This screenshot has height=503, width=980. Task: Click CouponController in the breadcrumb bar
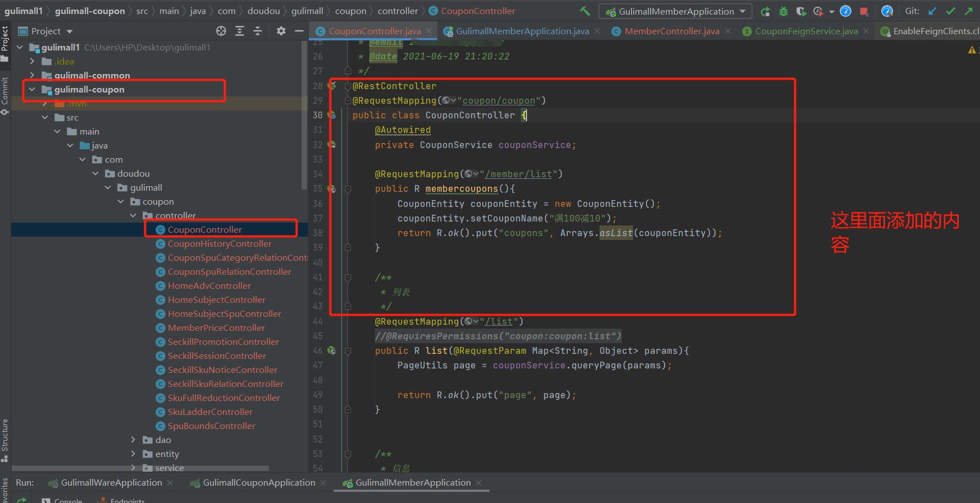(x=478, y=11)
